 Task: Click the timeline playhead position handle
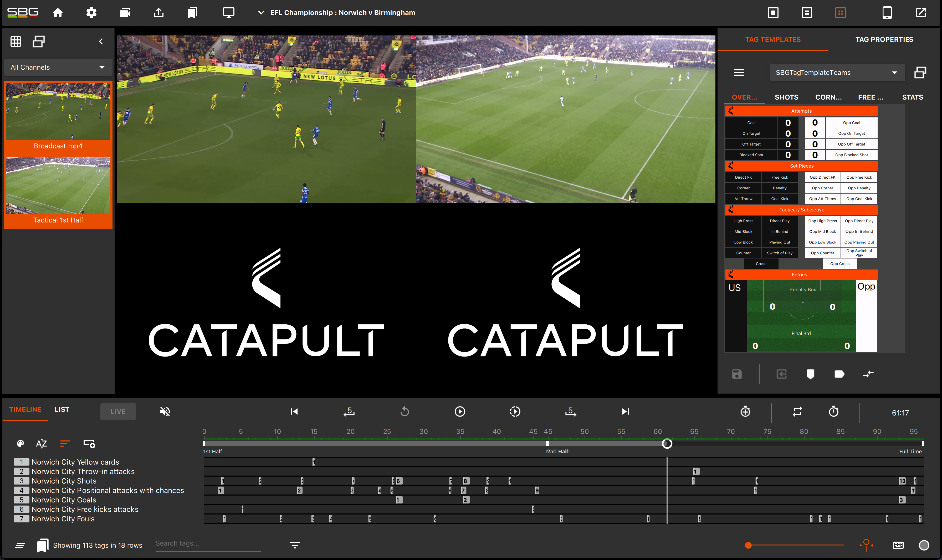(667, 443)
